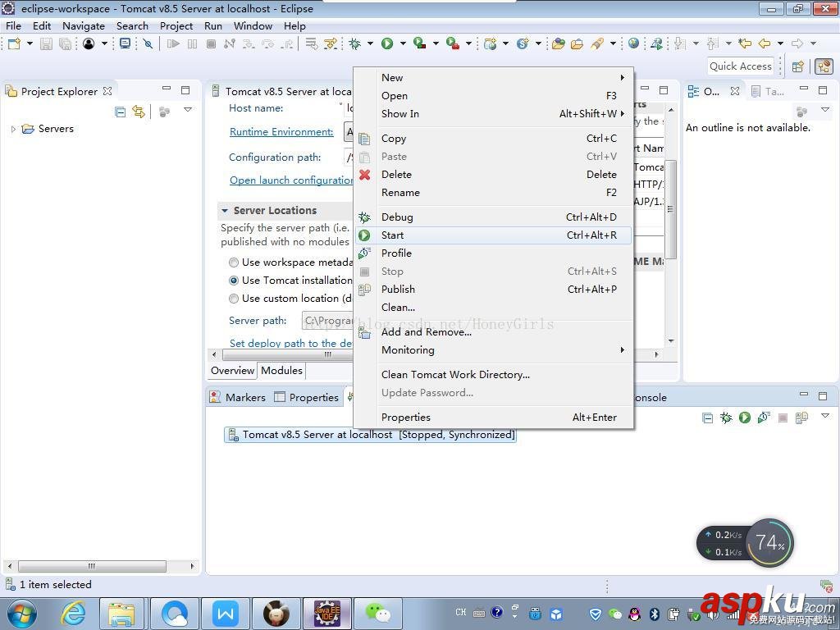Select Tomcat v8.5 Server at localhost row
The height and width of the screenshot is (630, 840).
(x=370, y=435)
